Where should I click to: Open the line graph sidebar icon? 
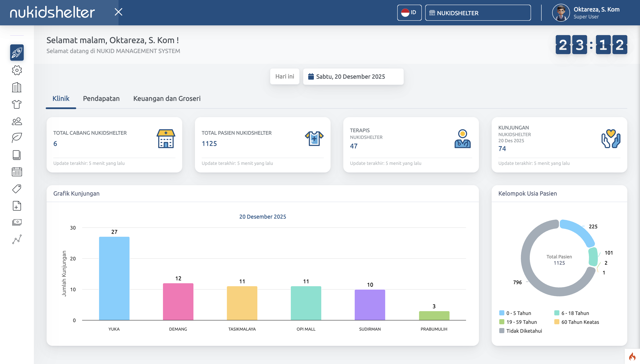(x=17, y=239)
